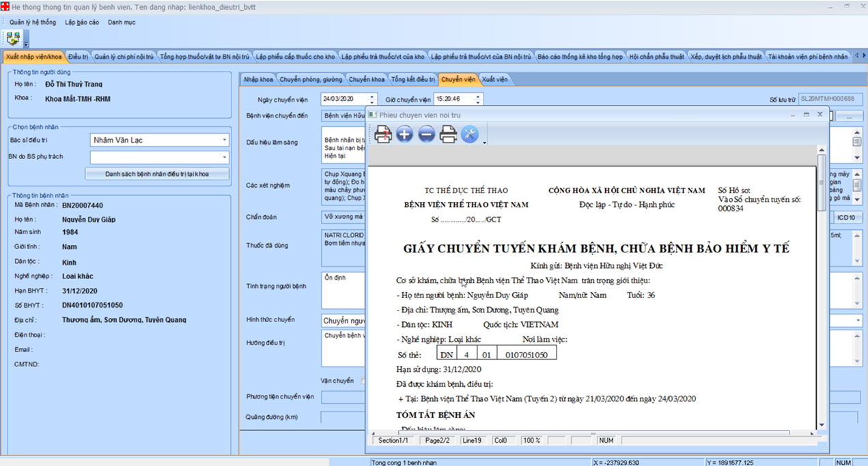Click the Ngày chuyển viện date spinner
868x466 pixels.
(372, 99)
